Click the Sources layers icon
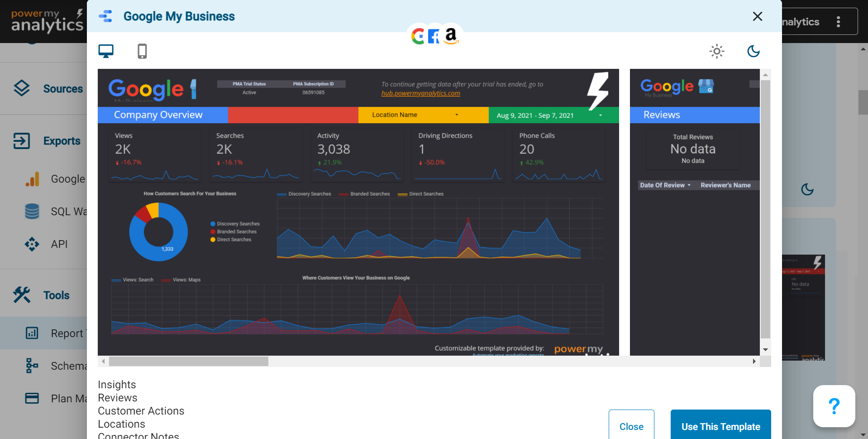 (22, 88)
